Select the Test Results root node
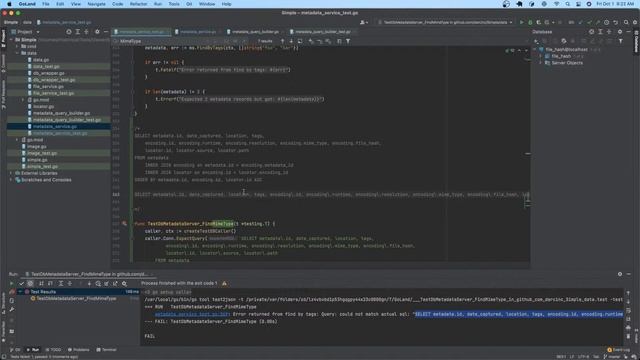Image resolution: width=640 pixels, height=360 pixels. (x=43, y=292)
